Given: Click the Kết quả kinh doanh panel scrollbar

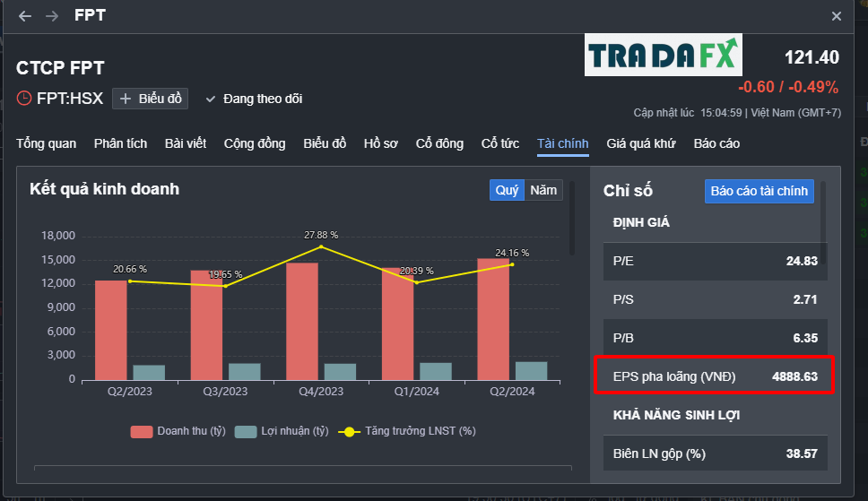Looking at the screenshot, I should point(572,218).
